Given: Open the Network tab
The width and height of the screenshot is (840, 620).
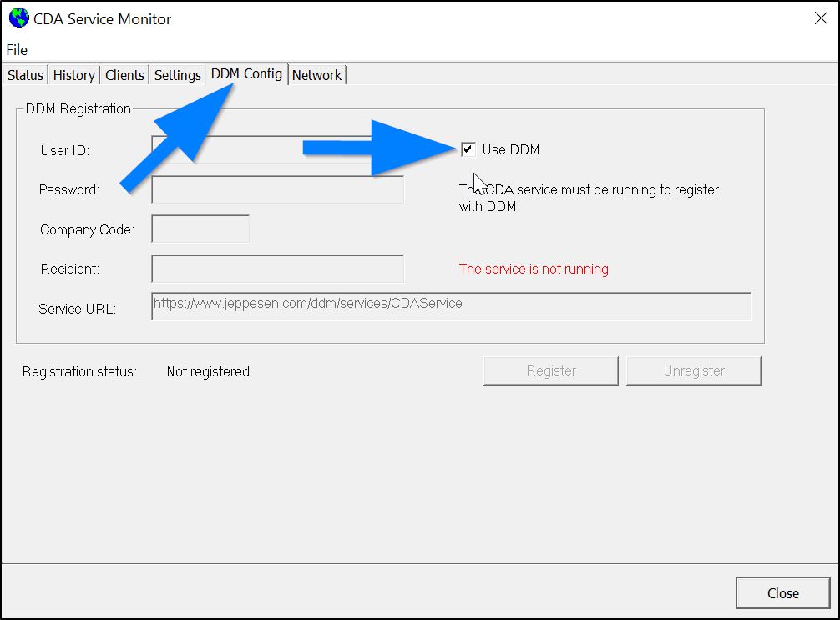Looking at the screenshot, I should 316,74.
